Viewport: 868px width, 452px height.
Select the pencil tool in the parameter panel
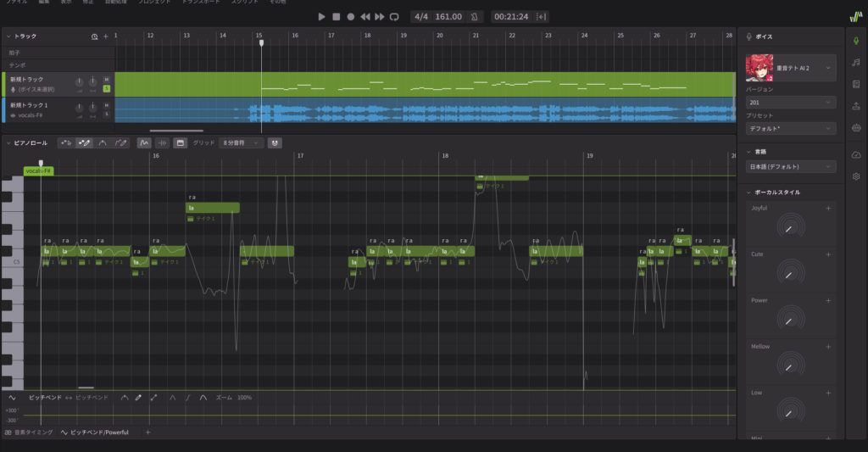coord(138,397)
